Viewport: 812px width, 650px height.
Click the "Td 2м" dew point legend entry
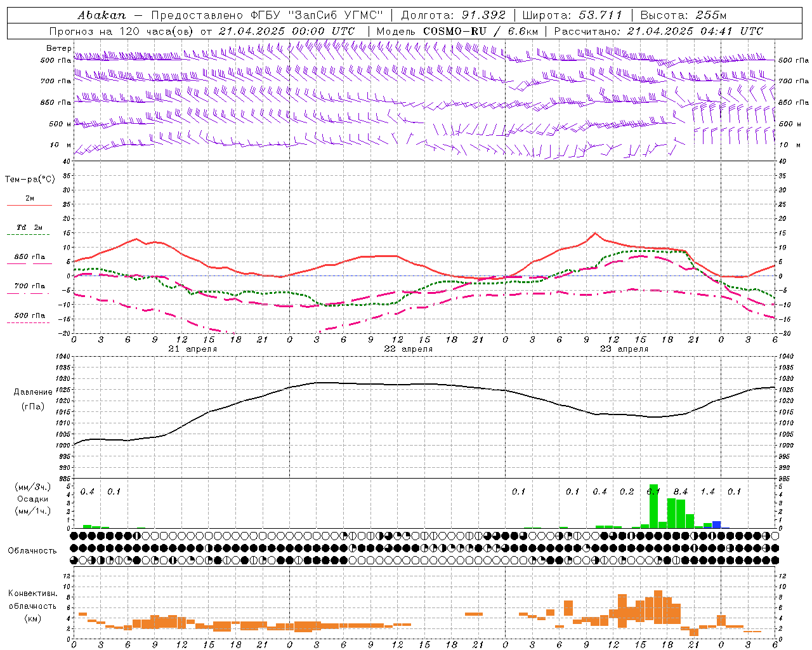[x=29, y=227]
